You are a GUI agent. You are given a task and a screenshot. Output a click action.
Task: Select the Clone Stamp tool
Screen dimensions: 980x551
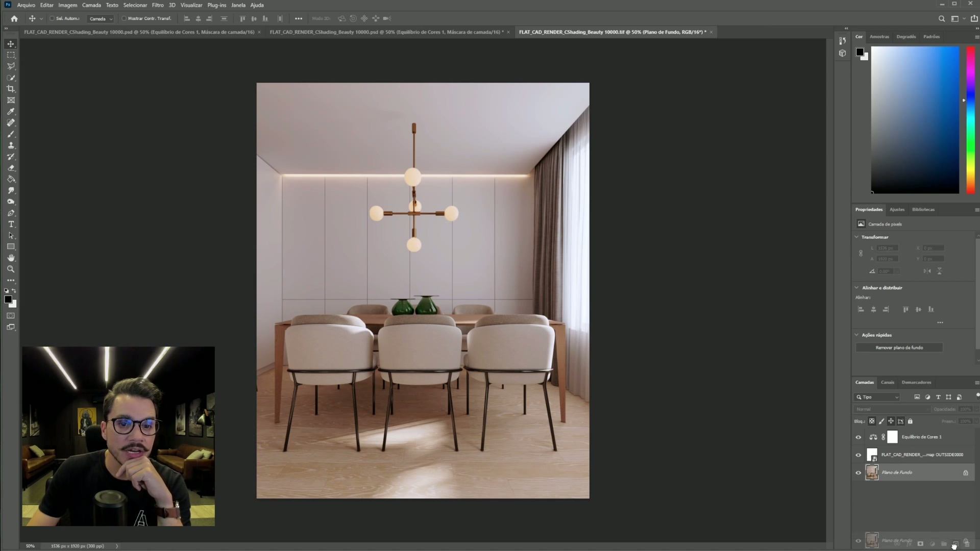pos(11,145)
